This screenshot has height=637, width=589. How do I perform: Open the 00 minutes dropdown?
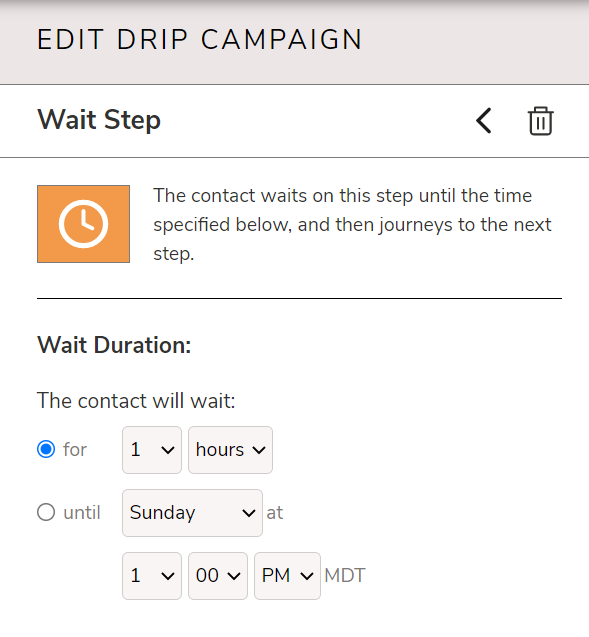(218, 576)
